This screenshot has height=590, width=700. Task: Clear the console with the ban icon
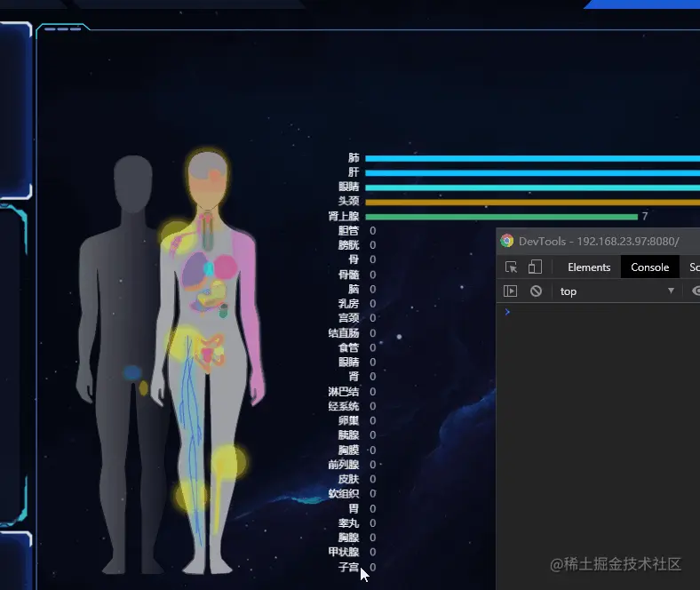(x=537, y=291)
